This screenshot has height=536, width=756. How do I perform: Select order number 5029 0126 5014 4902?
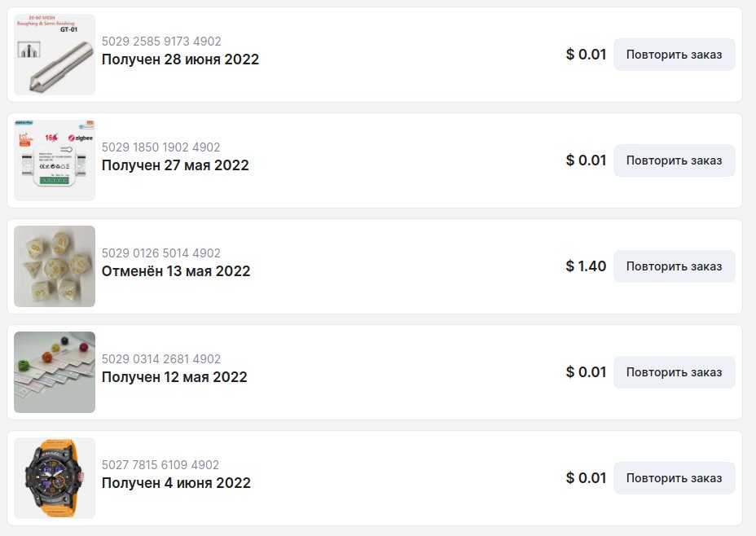pos(161,253)
